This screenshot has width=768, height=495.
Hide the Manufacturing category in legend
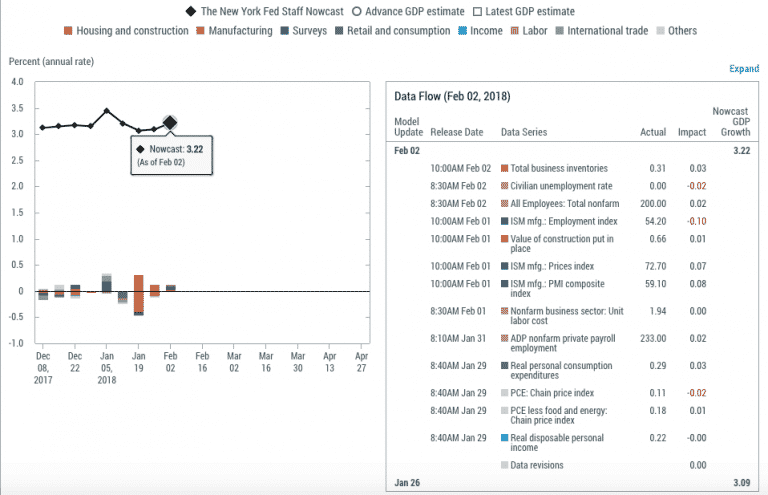pos(201,31)
